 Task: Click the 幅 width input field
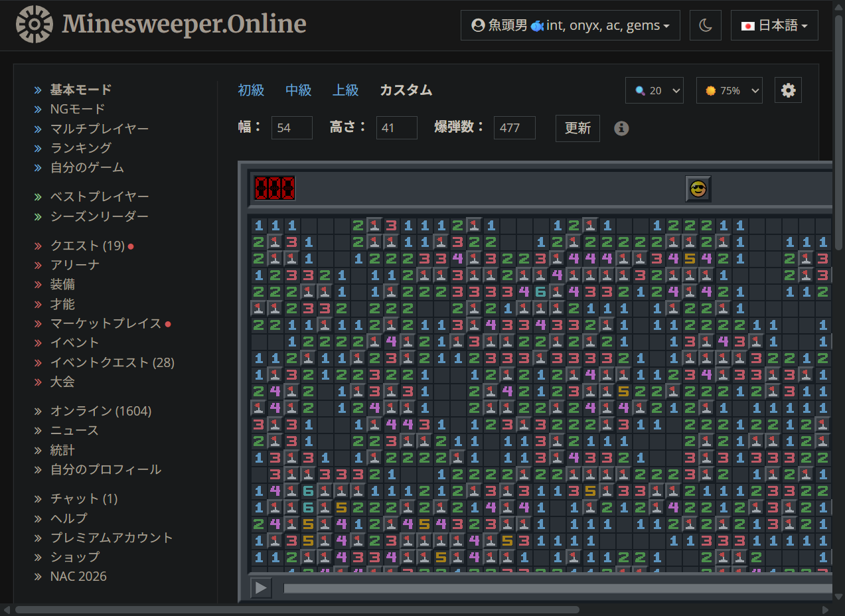pyautogui.click(x=292, y=127)
